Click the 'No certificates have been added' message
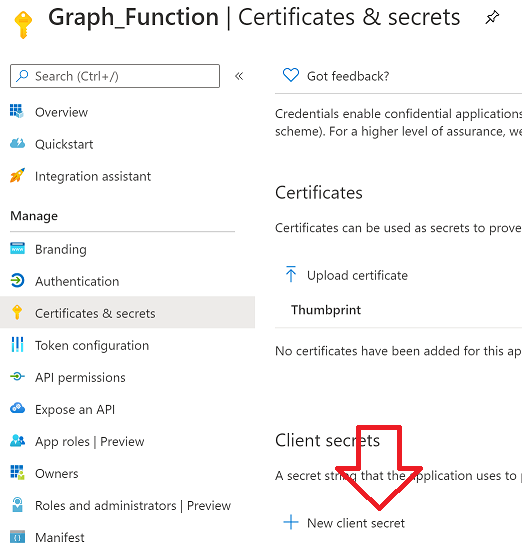 coord(398,351)
